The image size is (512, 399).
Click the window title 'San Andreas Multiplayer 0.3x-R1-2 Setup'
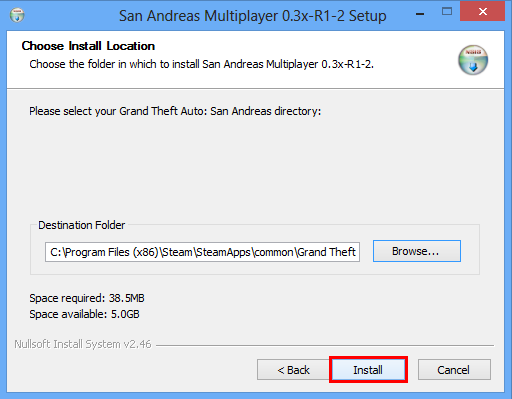click(253, 16)
